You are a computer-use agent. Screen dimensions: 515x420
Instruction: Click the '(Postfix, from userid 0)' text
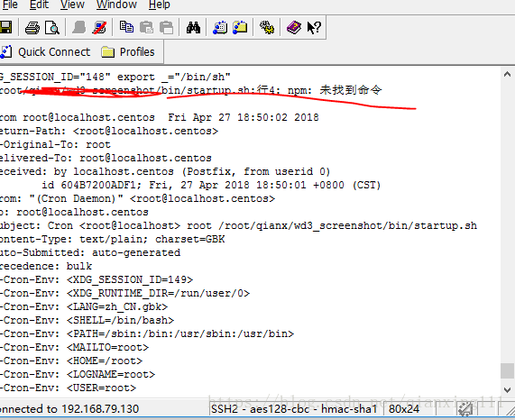[256, 171]
